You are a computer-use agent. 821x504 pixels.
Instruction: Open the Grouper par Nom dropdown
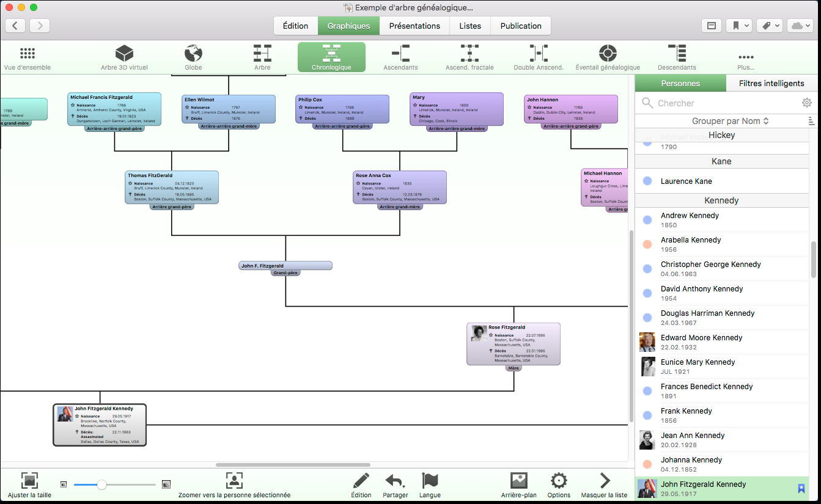tap(730, 121)
